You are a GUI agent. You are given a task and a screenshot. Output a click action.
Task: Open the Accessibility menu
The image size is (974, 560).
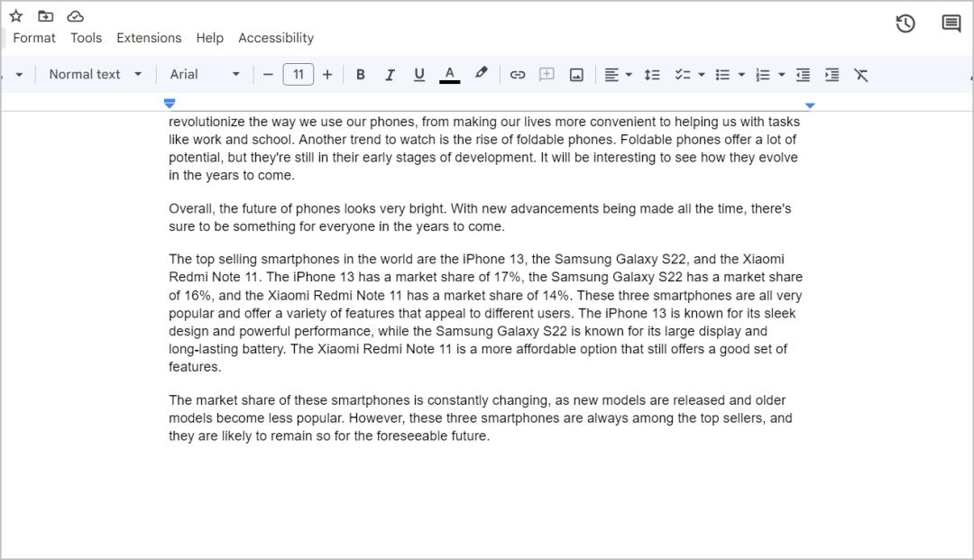click(276, 38)
